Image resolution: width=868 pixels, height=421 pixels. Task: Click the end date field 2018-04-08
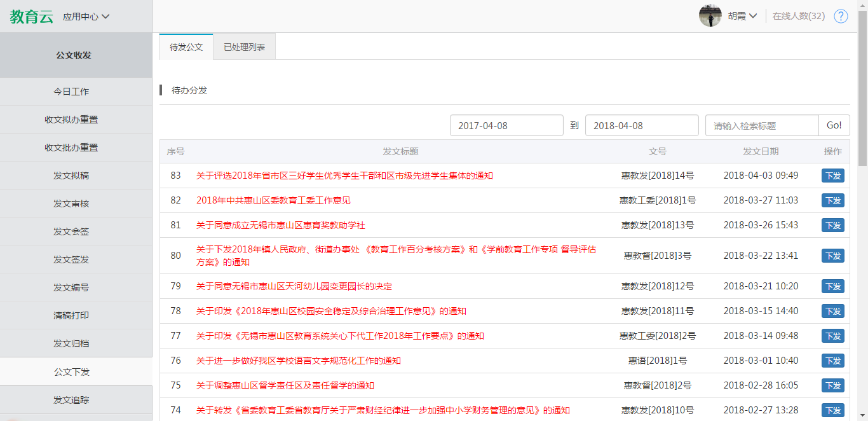641,125
